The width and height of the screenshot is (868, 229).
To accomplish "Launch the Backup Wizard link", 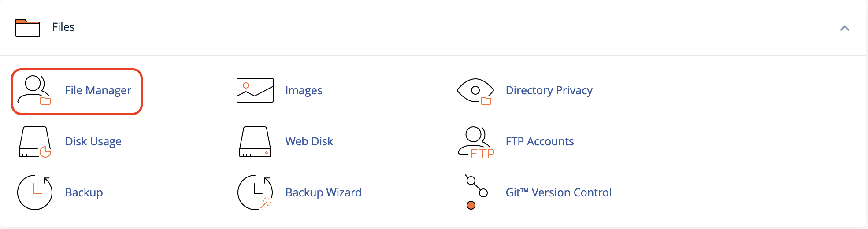I will pyautogui.click(x=323, y=192).
